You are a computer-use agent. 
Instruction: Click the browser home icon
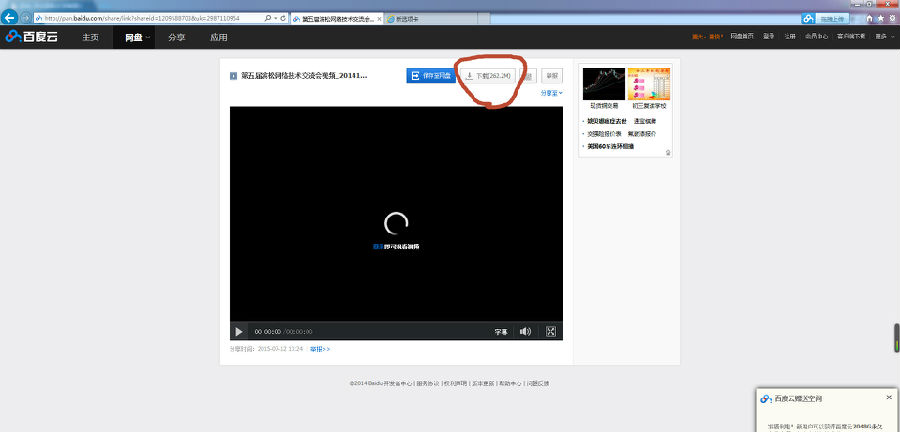[867, 19]
